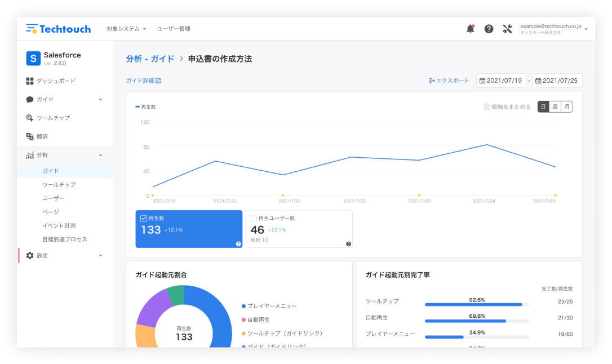Click the Salesforce system logo icon
Screen dimensions: 612x364
(33, 58)
